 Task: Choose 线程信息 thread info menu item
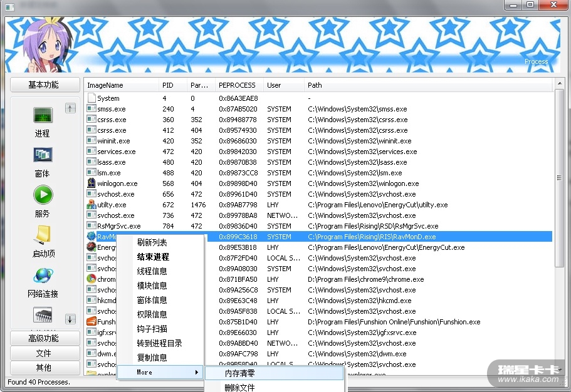pos(160,271)
